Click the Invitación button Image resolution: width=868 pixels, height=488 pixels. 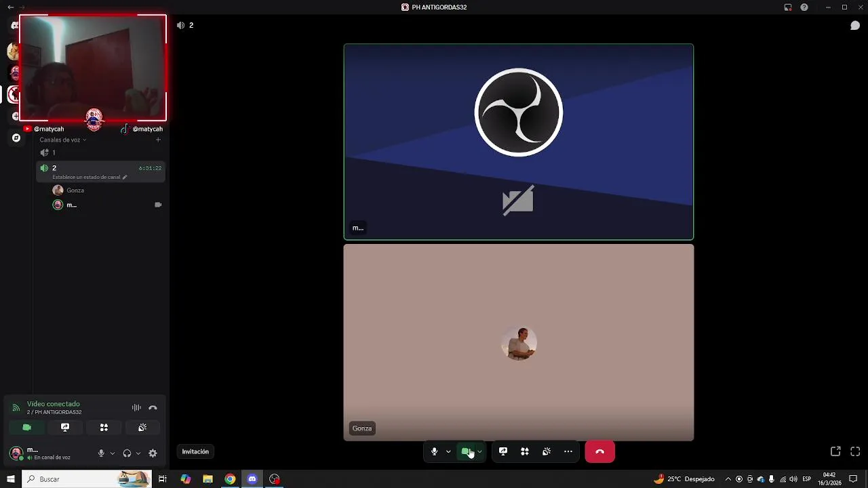click(x=195, y=451)
